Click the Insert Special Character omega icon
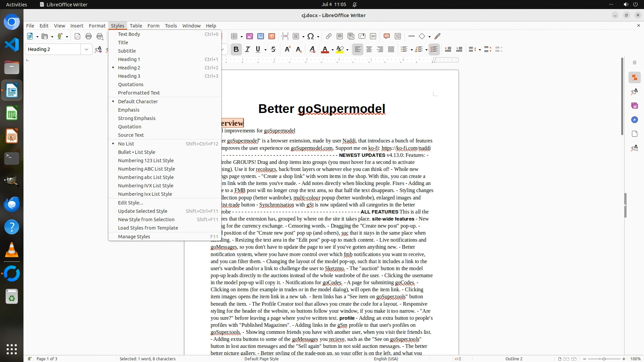The image size is (644, 362). tap(311, 36)
